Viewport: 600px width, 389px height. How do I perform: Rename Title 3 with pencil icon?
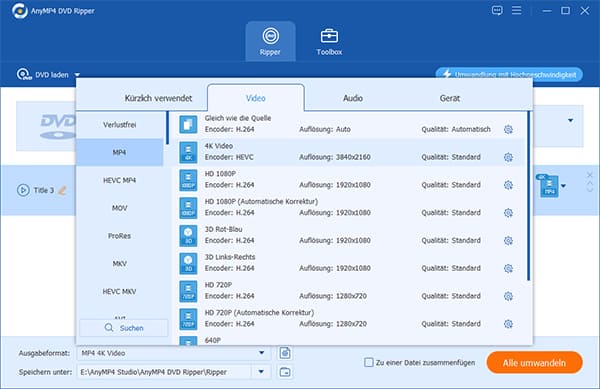click(x=62, y=190)
